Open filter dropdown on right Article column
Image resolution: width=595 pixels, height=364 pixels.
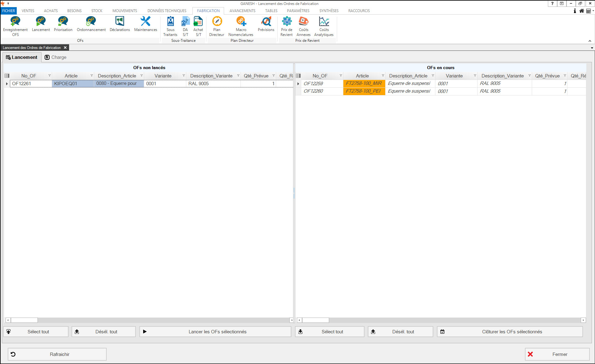tap(383, 76)
